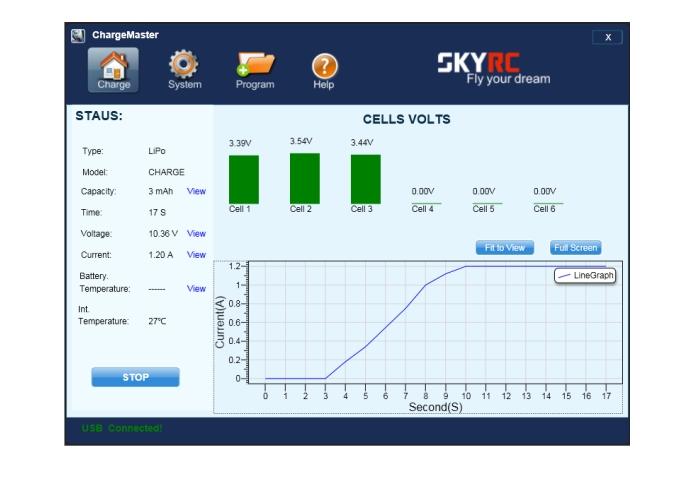Click the USB Connected! status text

coord(122,428)
